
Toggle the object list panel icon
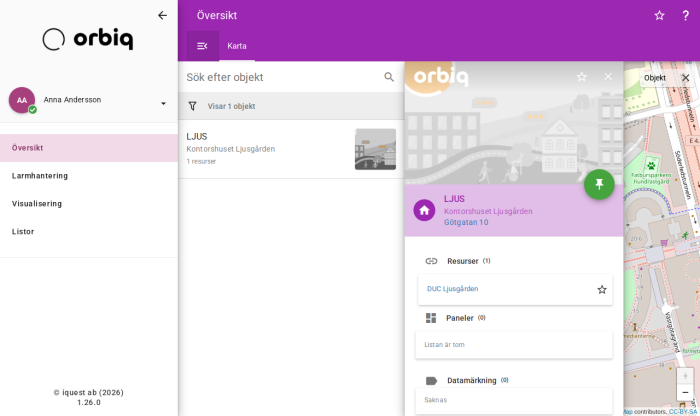click(x=202, y=46)
